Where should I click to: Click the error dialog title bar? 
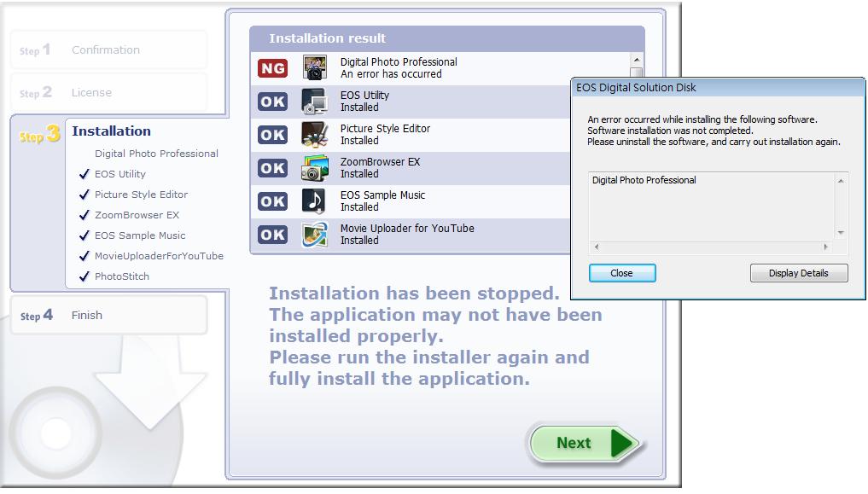[718, 87]
